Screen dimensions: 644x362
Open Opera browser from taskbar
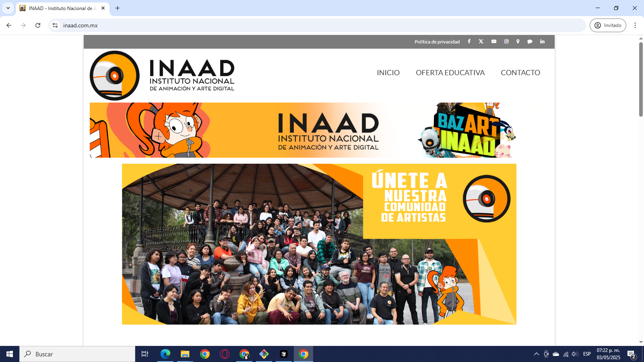tap(225, 354)
